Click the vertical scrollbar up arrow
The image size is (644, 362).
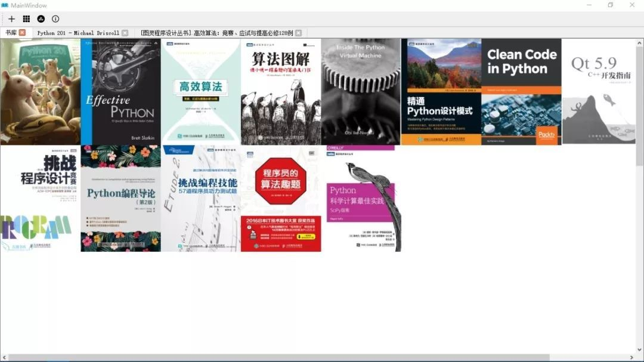point(639,43)
